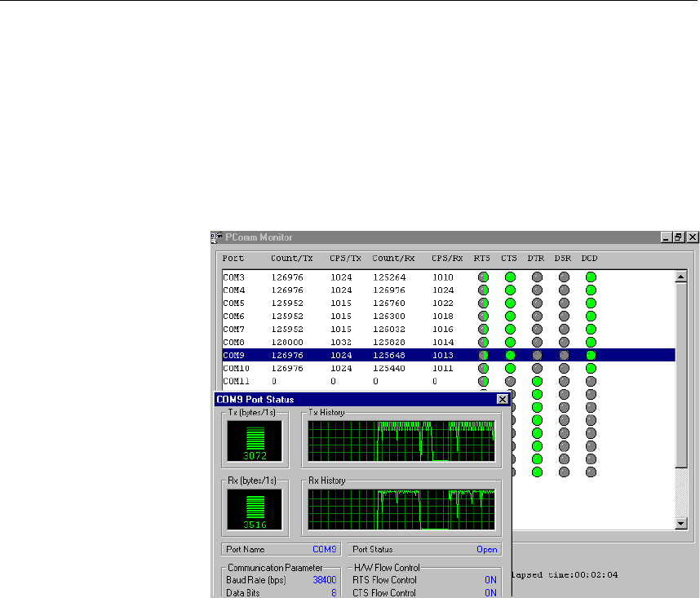Select the COM4 port row

449,290
